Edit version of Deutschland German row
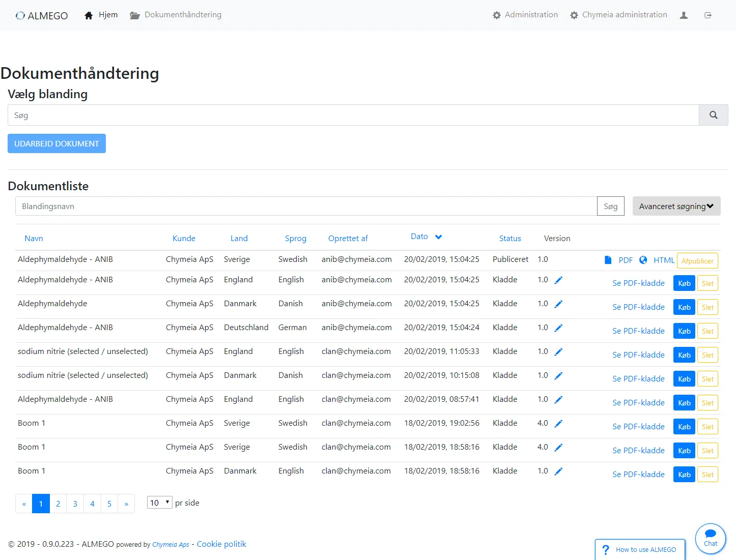Viewport: 736px width, 560px height. coord(558,328)
